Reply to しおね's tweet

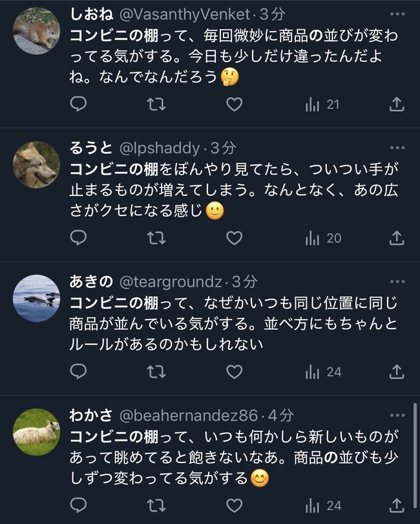[x=78, y=104]
